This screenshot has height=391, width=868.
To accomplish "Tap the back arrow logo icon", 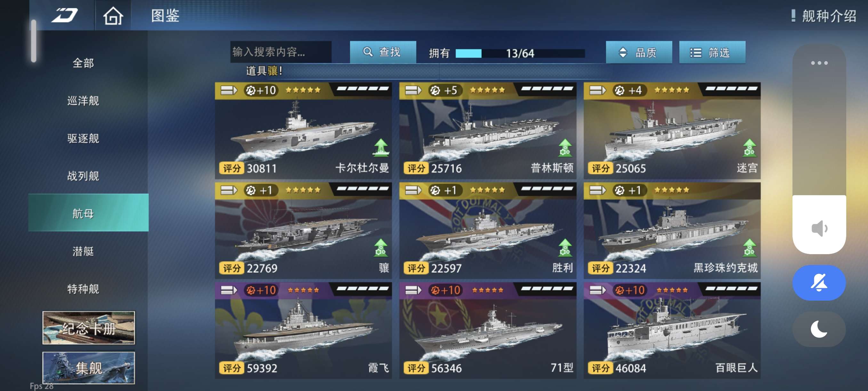I will 64,15.
